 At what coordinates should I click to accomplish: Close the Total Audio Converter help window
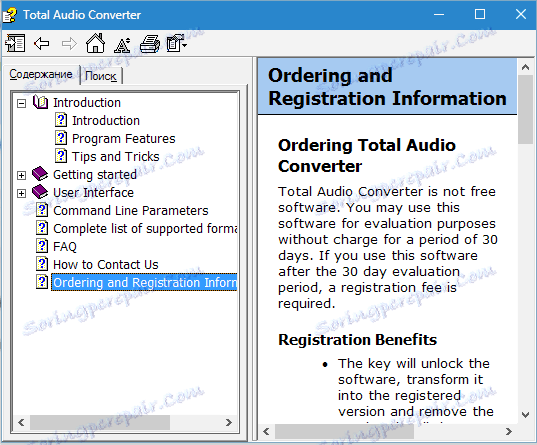coord(521,14)
